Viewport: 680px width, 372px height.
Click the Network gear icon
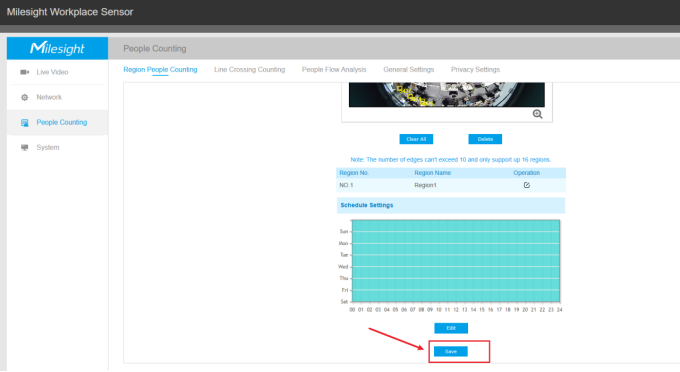pyautogui.click(x=25, y=97)
